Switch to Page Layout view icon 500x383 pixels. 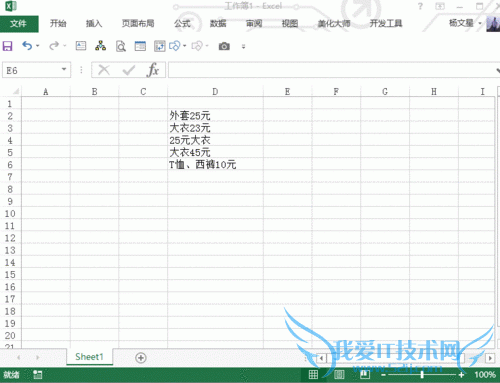(x=339, y=375)
